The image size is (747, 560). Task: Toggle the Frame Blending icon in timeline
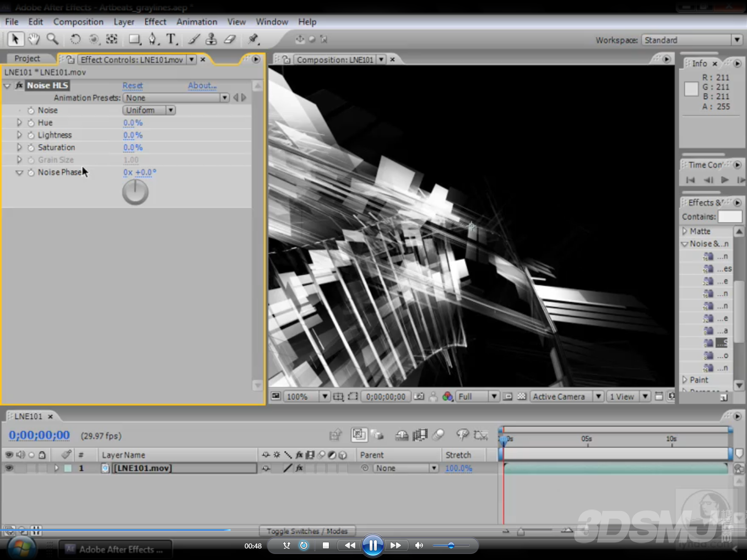coord(420,435)
